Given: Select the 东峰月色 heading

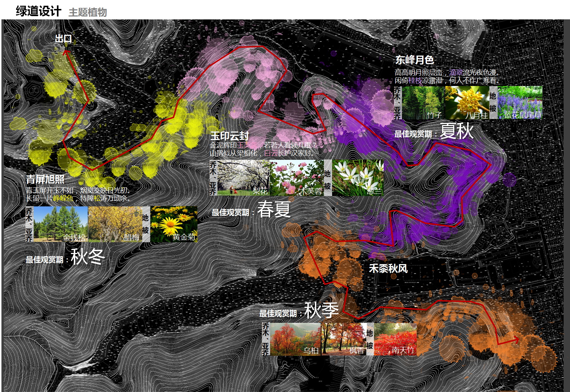Looking at the screenshot, I should [x=415, y=60].
